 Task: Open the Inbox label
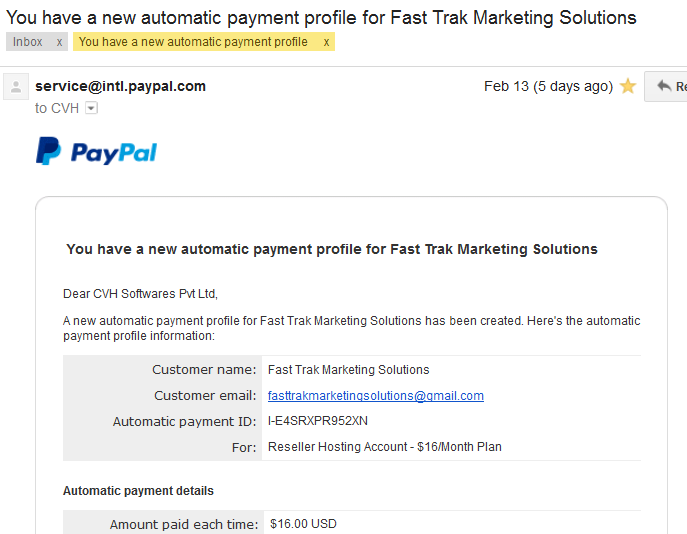click(x=28, y=42)
